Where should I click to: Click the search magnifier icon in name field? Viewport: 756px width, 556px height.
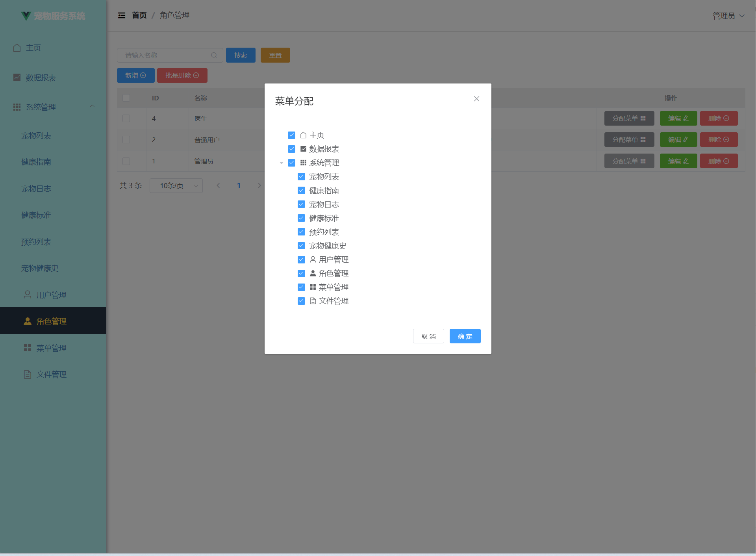tap(214, 55)
